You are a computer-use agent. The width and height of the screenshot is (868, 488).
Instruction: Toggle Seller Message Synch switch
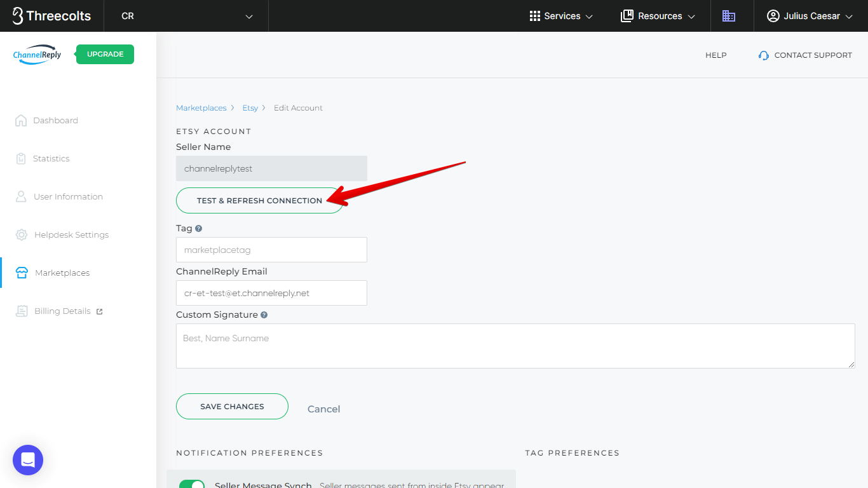coord(192,484)
